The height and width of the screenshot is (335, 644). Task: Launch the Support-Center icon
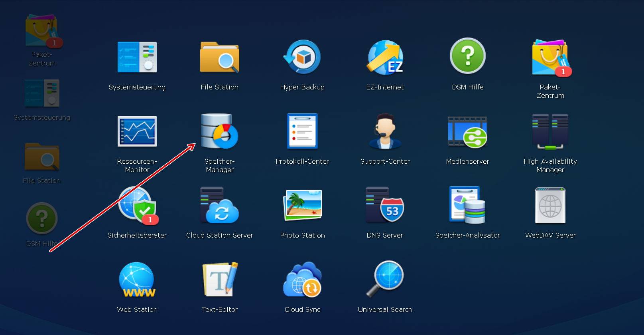pos(385,131)
